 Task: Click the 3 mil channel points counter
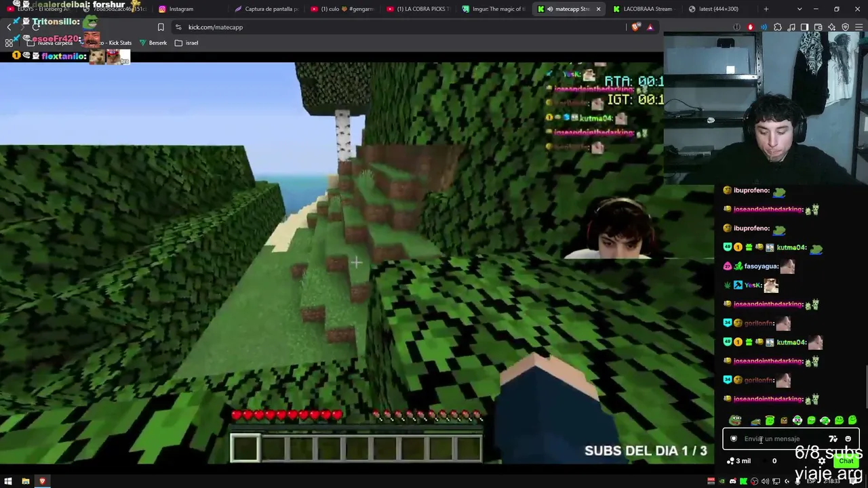739,461
